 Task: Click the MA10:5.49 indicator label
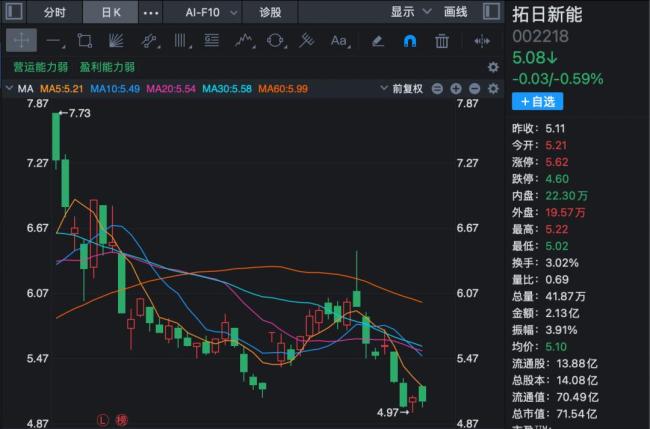click(115, 88)
